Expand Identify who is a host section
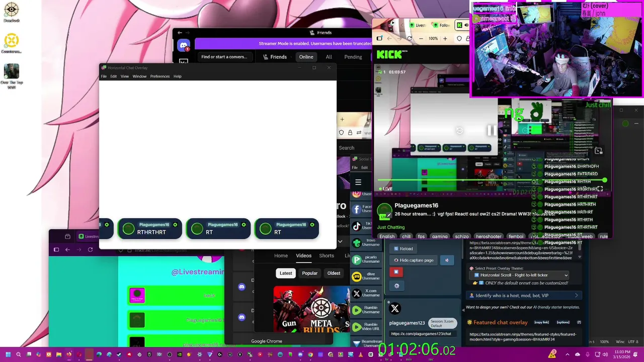Screen dimensions: 644x362 [523, 296]
